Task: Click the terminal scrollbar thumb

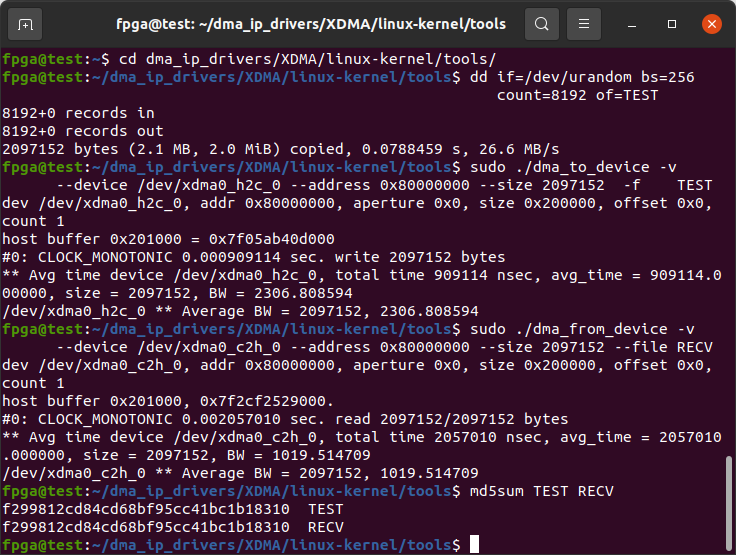Action: point(729,504)
